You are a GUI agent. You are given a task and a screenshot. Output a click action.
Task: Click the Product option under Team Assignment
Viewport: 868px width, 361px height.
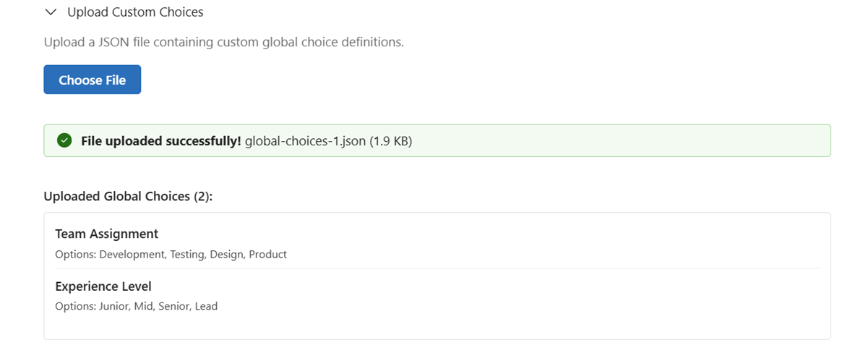(x=268, y=255)
